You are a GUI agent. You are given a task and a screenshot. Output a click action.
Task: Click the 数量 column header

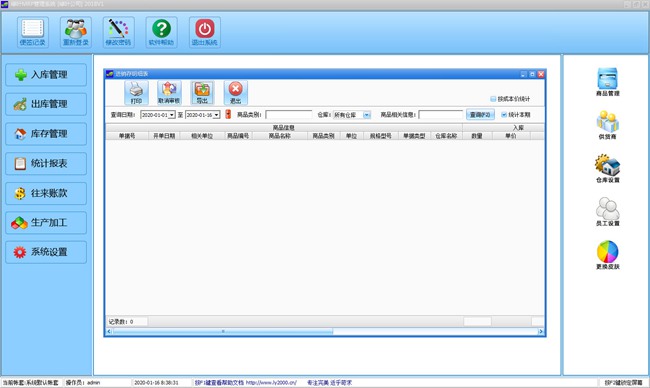[x=477, y=136]
